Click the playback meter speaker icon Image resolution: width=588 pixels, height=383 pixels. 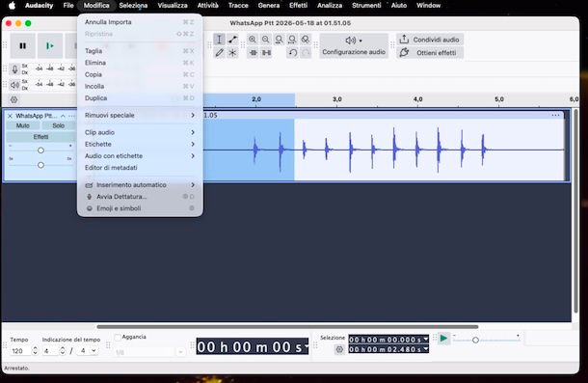[x=14, y=85]
